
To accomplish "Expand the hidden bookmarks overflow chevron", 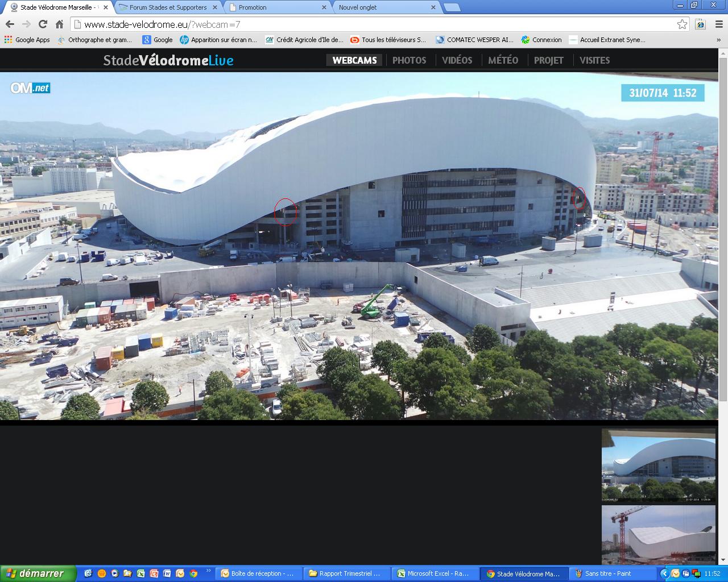I will point(719,40).
